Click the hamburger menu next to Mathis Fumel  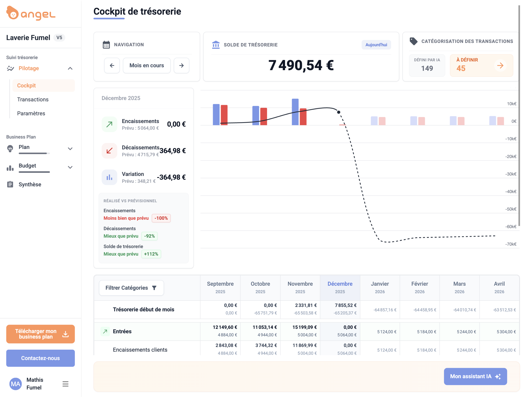(x=65, y=384)
